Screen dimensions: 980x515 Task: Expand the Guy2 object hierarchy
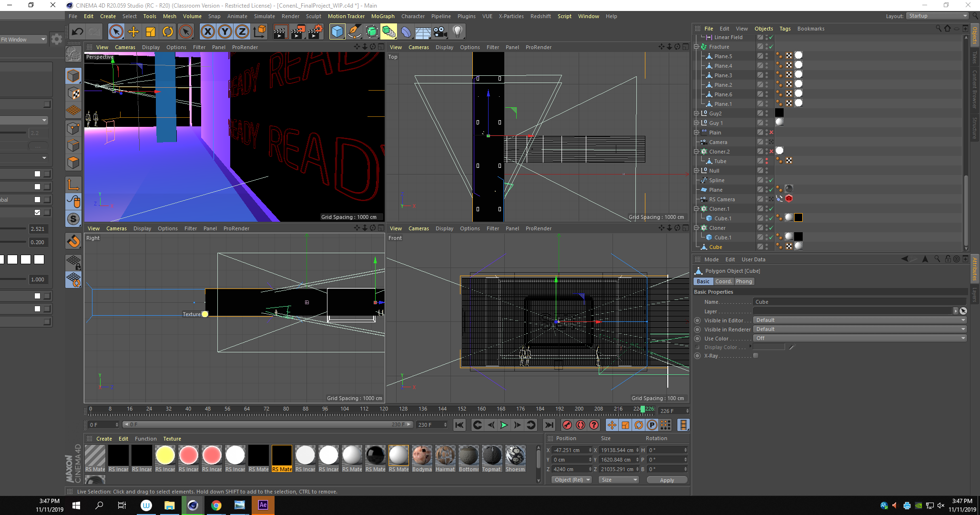point(696,113)
